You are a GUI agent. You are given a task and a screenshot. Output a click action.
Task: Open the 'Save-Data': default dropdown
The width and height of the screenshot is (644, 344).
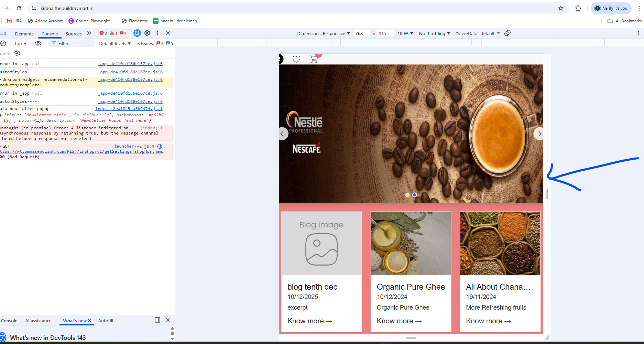point(478,33)
